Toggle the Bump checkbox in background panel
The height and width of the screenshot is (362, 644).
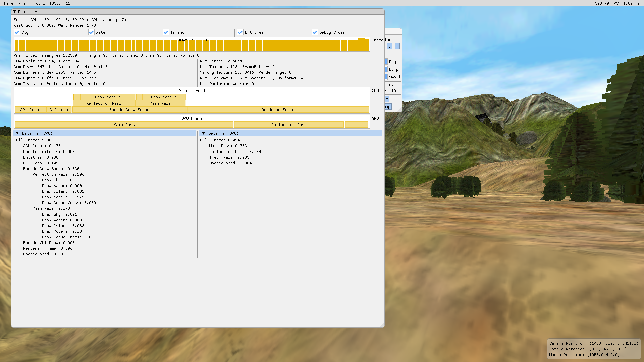click(x=386, y=69)
